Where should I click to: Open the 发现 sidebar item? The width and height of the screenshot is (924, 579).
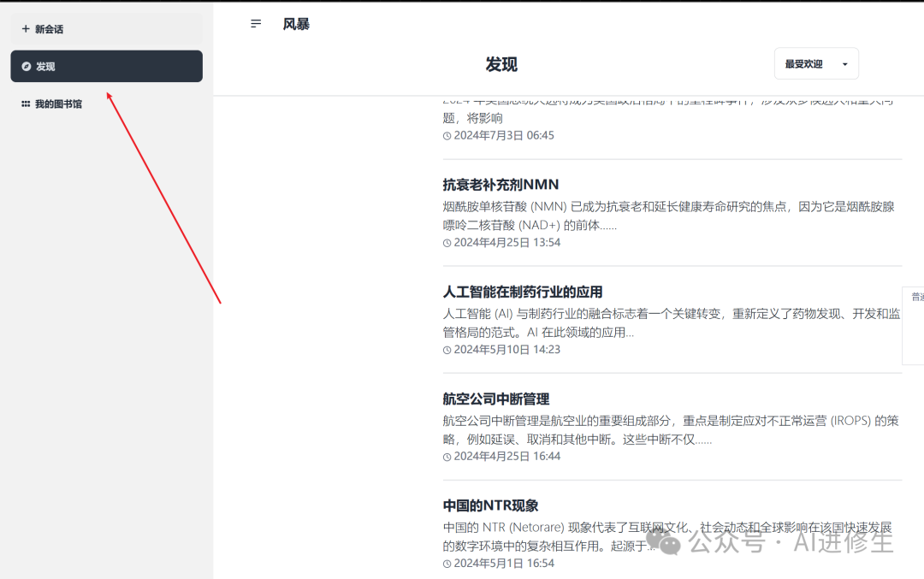[x=107, y=66]
